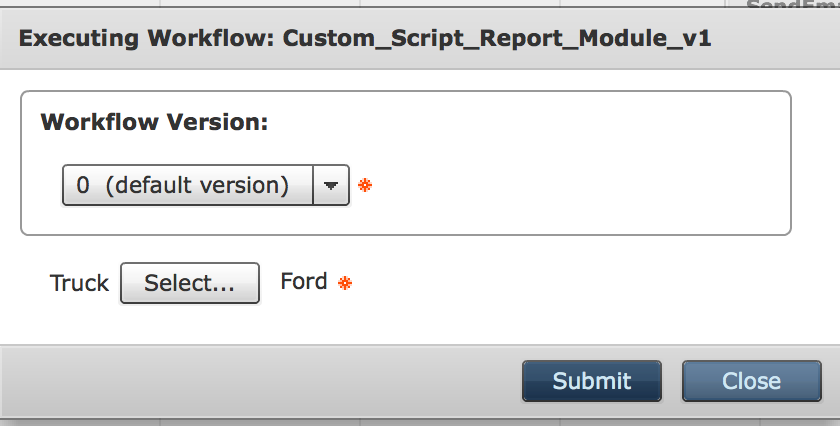Open the '0 (default version)' combo box
Viewport: 840px width, 426px height.
[206, 185]
